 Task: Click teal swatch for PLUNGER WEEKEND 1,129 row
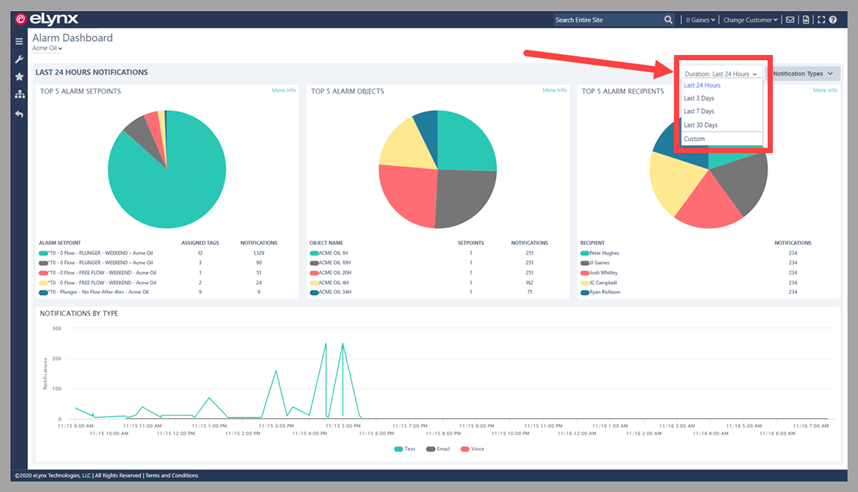43,253
